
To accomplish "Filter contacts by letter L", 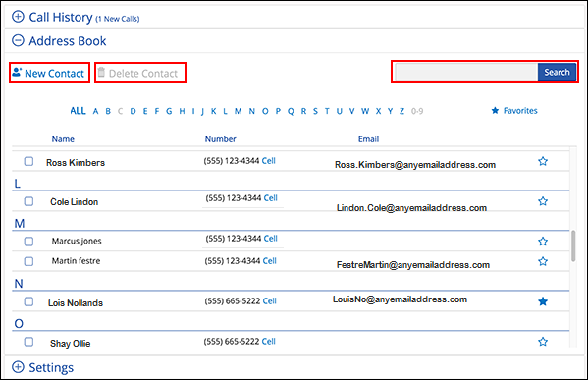I will [x=225, y=111].
